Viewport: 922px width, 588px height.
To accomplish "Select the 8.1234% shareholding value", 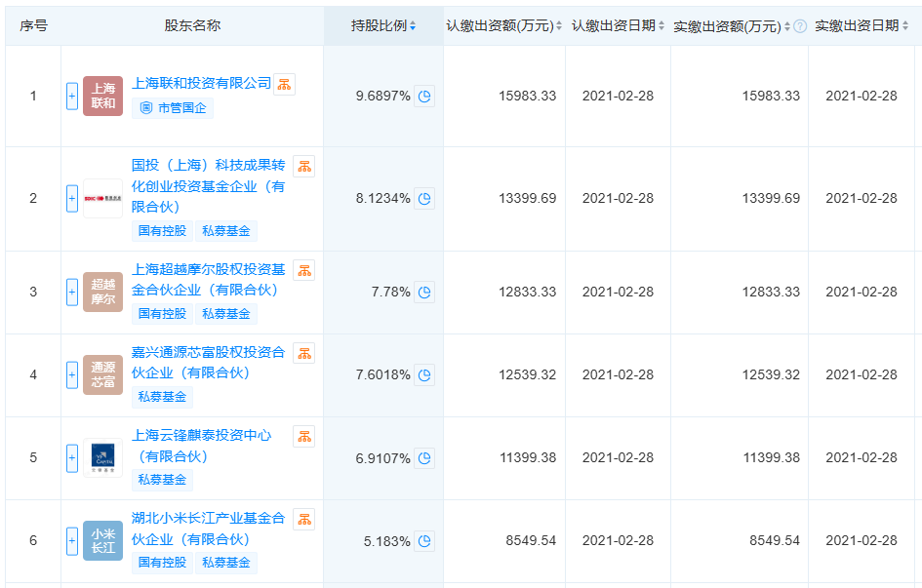I will point(382,199).
